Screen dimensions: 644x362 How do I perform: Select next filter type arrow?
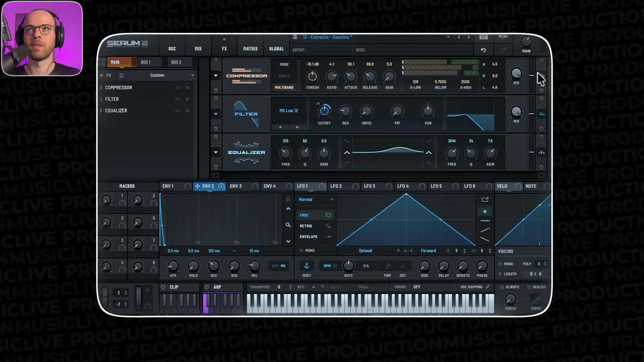point(297,127)
